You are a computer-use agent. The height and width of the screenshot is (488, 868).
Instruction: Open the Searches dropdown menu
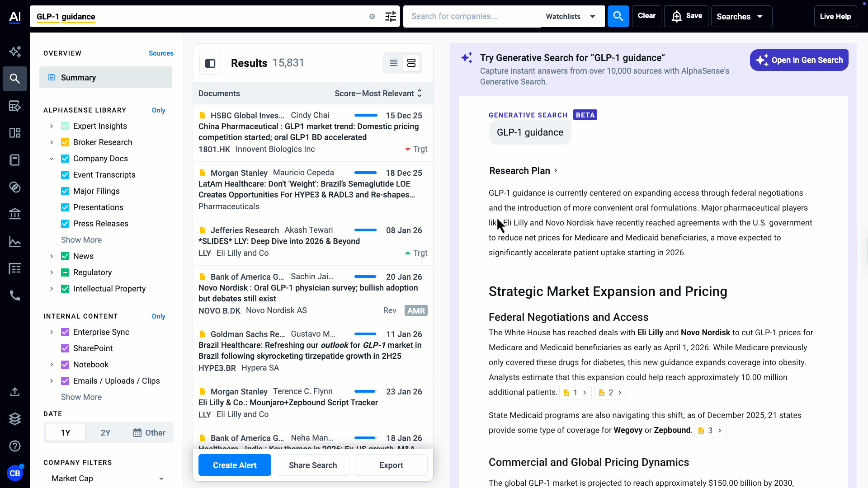point(741,17)
